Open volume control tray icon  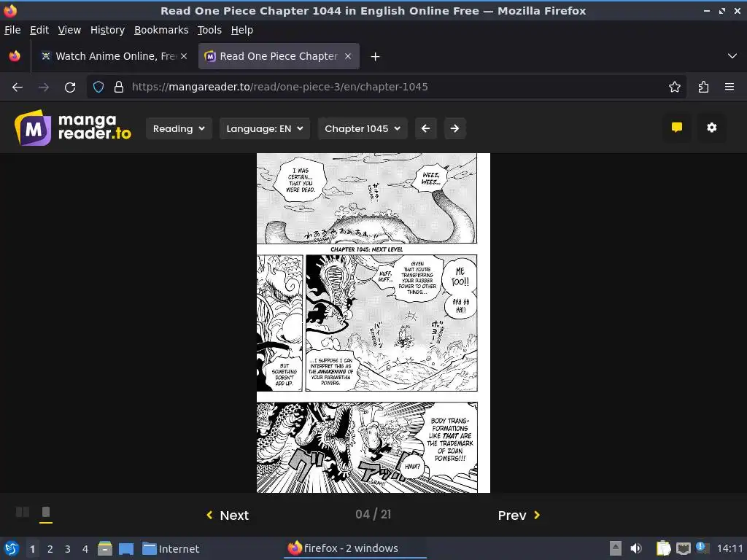click(635, 548)
